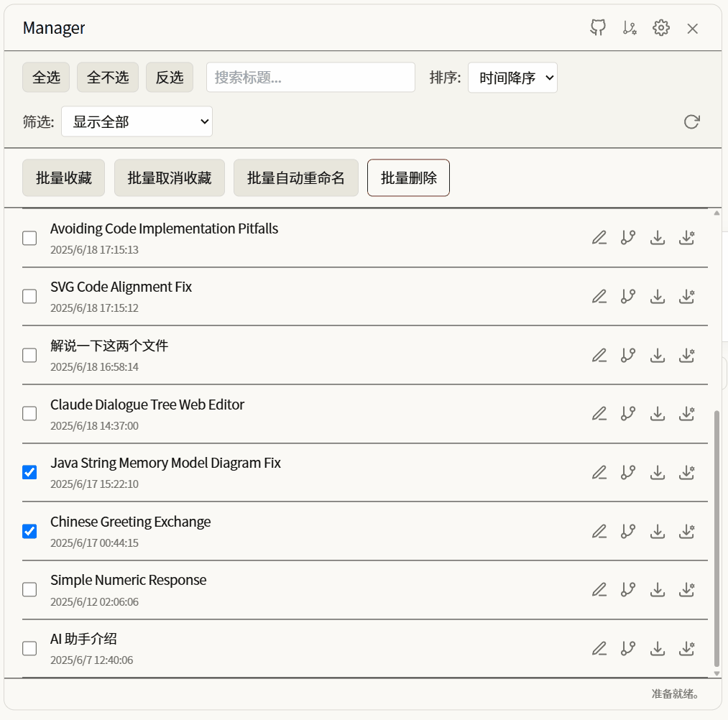The height and width of the screenshot is (720, 728).
Task: Rename 'AI 助手介绍' with pencil icon
Action: click(x=599, y=648)
